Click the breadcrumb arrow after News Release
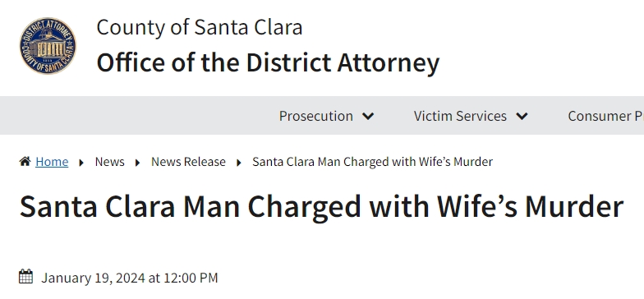This screenshot has height=299, width=644. tap(238, 163)
